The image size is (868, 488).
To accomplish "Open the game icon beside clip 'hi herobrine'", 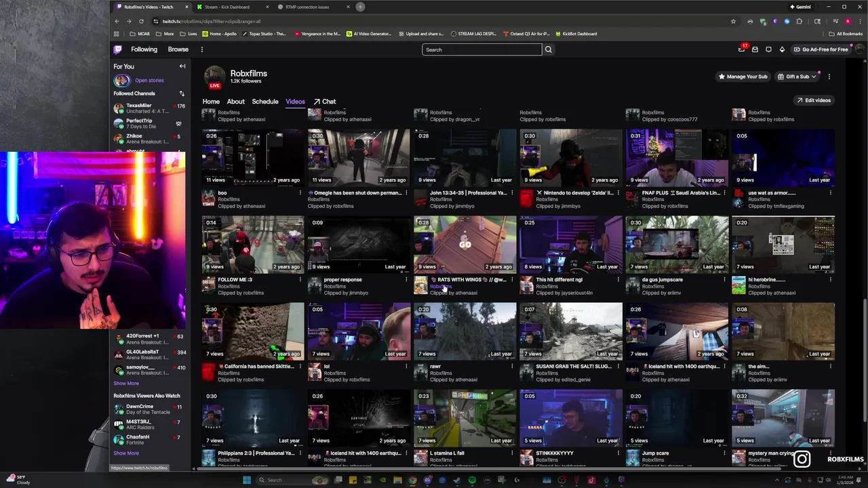I will tap(738, 286).
